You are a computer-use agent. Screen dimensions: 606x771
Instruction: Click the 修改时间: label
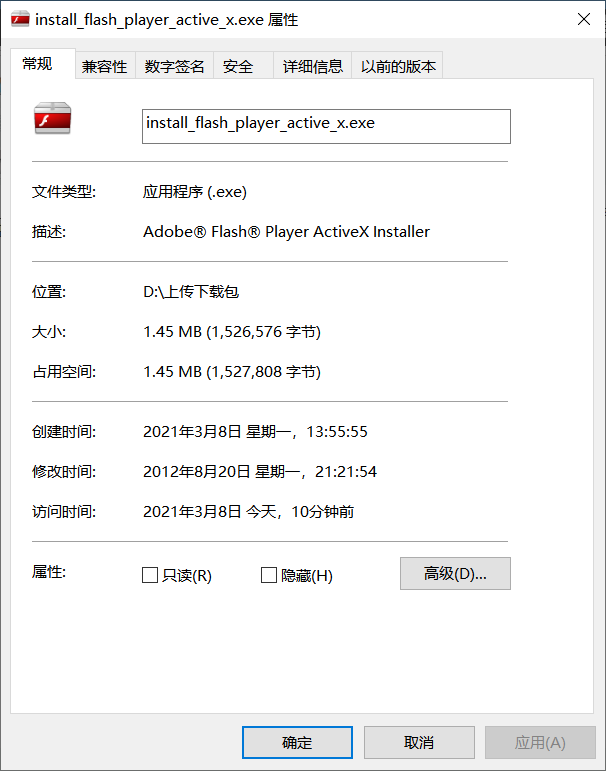(x=64, y=472)
